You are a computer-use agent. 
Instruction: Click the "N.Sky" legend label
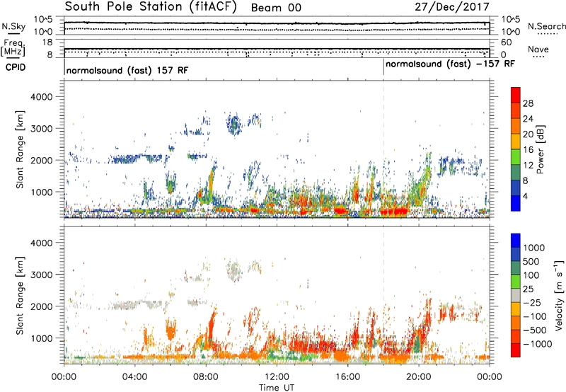[13, 26]
